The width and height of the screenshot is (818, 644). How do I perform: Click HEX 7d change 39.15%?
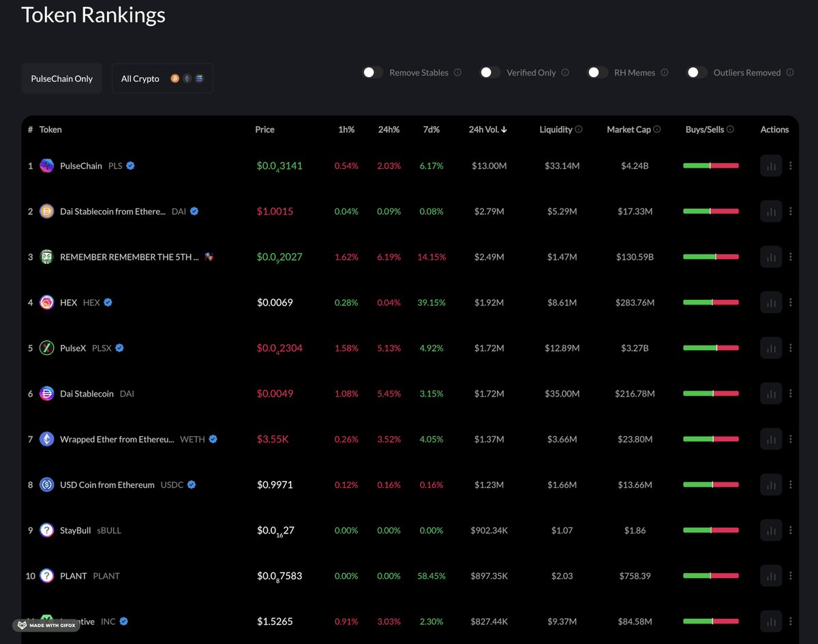point(431,303)
